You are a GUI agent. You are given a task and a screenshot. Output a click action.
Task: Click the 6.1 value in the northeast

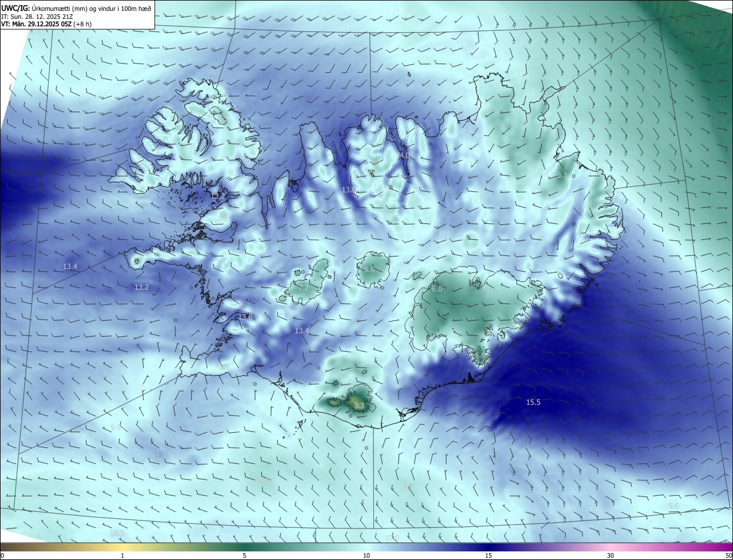tap(562, 175)
